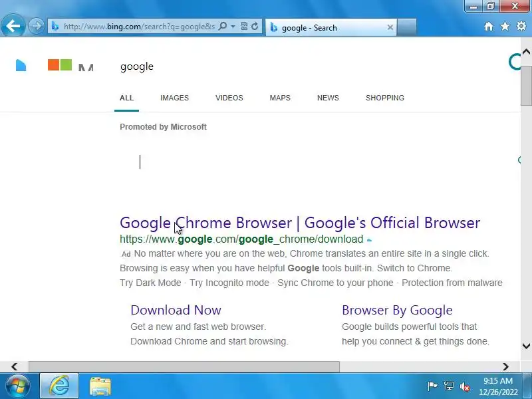Open Favorites with the star icon
Viewport: 532px width, 399px height.
click(505, 27)
